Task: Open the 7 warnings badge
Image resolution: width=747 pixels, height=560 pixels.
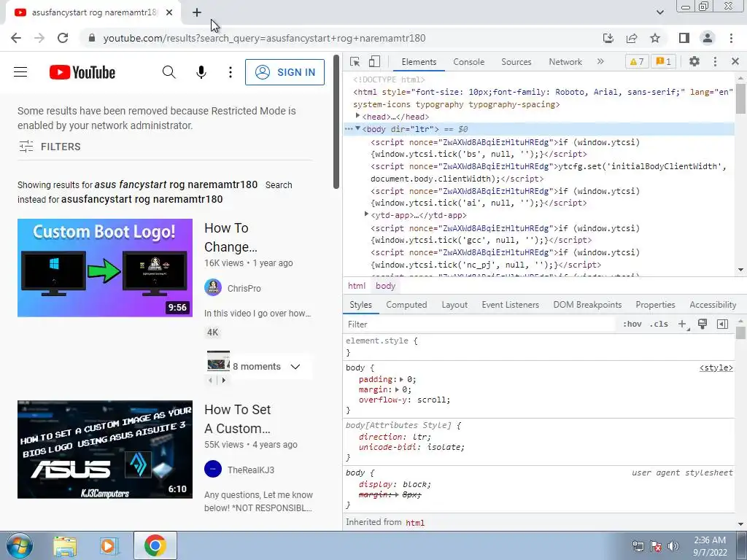Action: (636, 61)
